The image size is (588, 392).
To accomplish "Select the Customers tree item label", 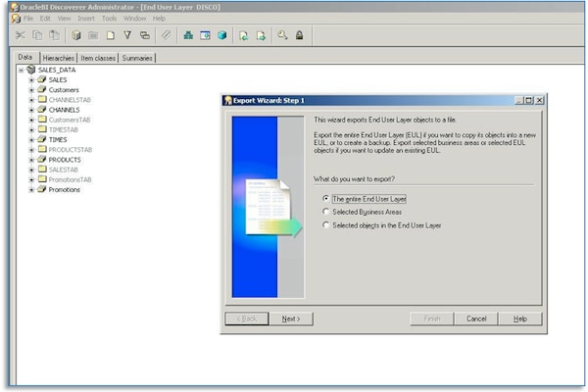I will (x=64, y=90).
